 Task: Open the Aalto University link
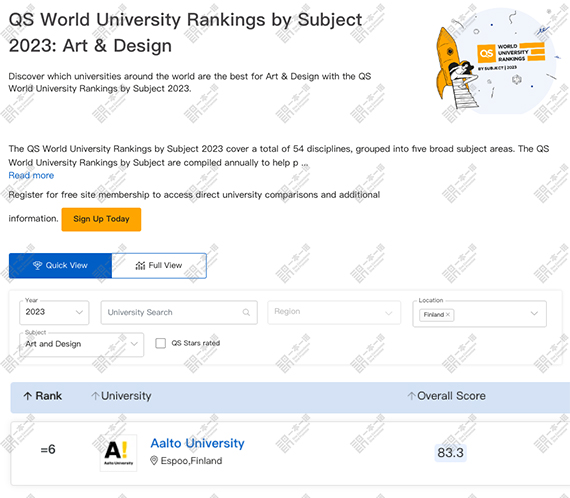point(197,443)
